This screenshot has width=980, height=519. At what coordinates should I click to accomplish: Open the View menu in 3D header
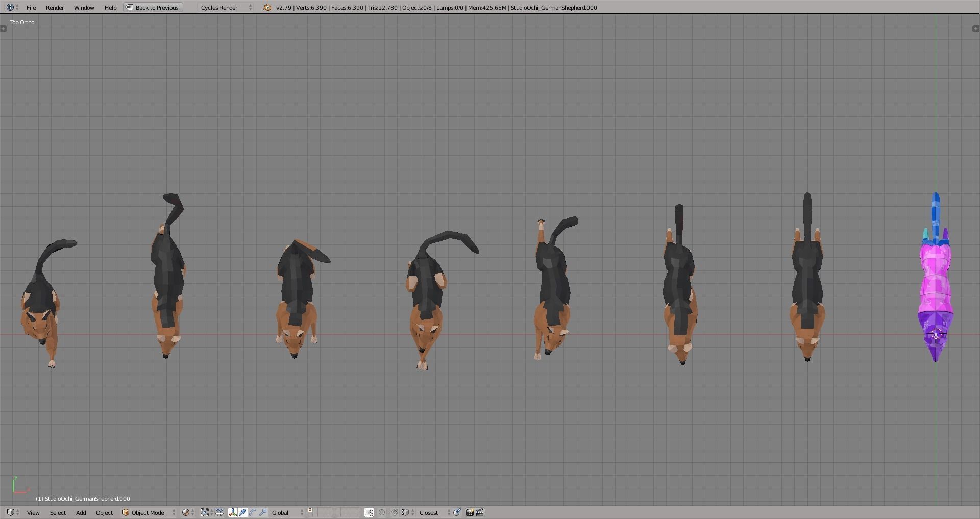pyautogui.click(x=33, y=512)
